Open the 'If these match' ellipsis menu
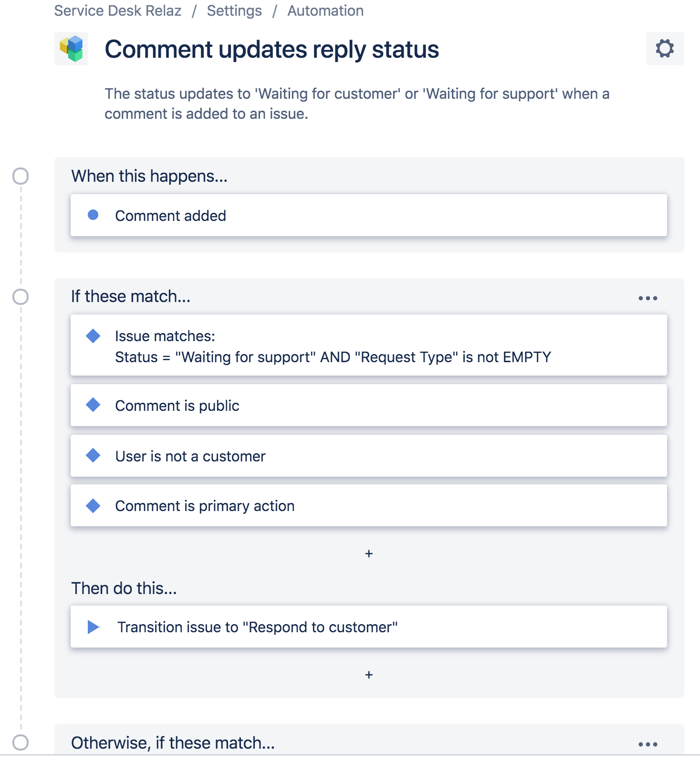The image size is (700, 763). [x=648, y=298]
